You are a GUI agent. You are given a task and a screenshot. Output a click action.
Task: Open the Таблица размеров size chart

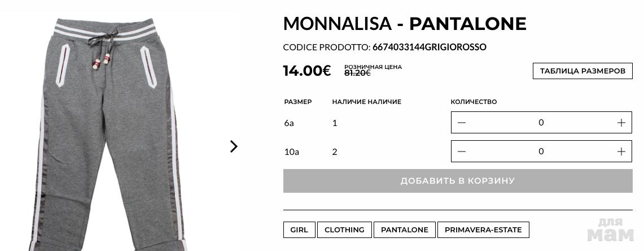click(x=582, y=71)
